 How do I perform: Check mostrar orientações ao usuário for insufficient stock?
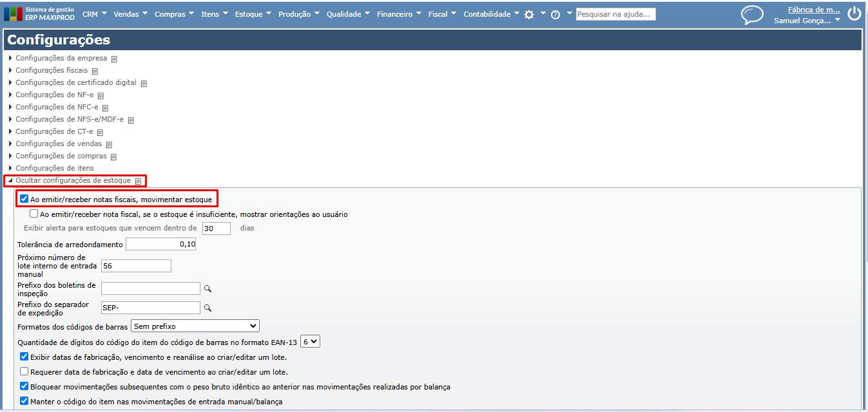(34, 214)
